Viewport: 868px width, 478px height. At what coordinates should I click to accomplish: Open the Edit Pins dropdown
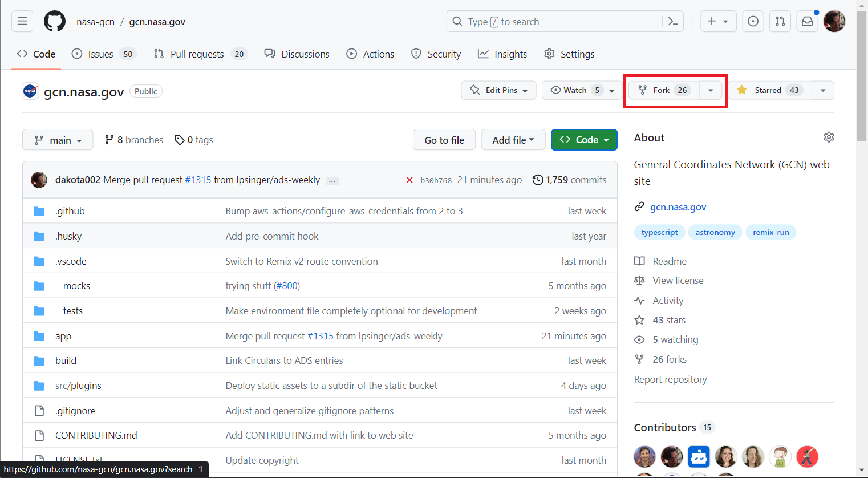(x=498, y=90)
